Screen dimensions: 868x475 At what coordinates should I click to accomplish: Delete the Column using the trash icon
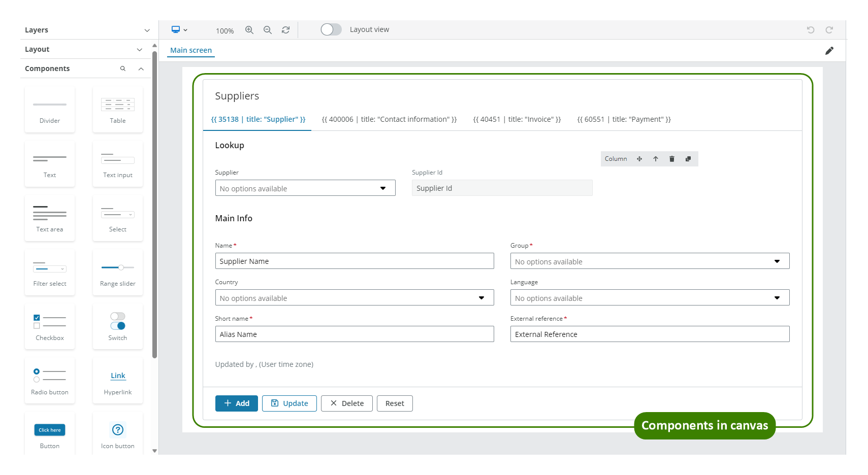(672, 159)
